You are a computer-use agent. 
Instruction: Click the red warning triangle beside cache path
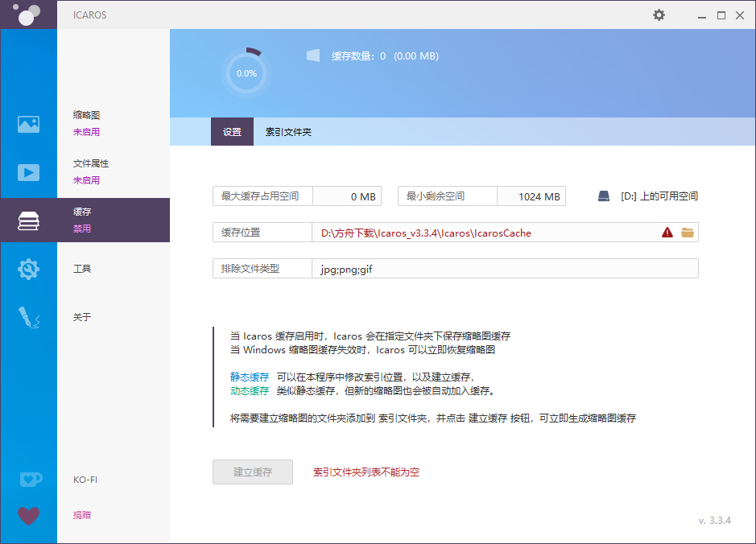click(x=667, y=232)
